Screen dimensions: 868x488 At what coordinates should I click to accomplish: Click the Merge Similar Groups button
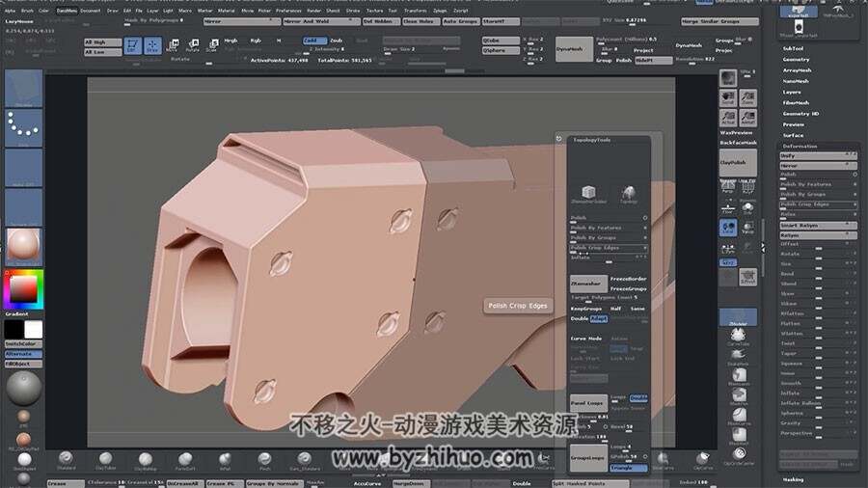(719, 21)
